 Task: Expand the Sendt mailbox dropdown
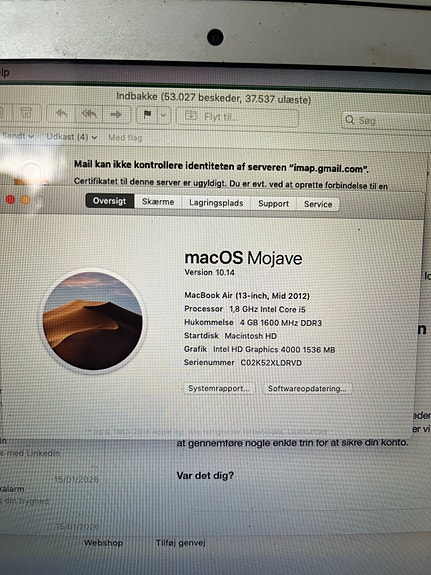[18, 136]
